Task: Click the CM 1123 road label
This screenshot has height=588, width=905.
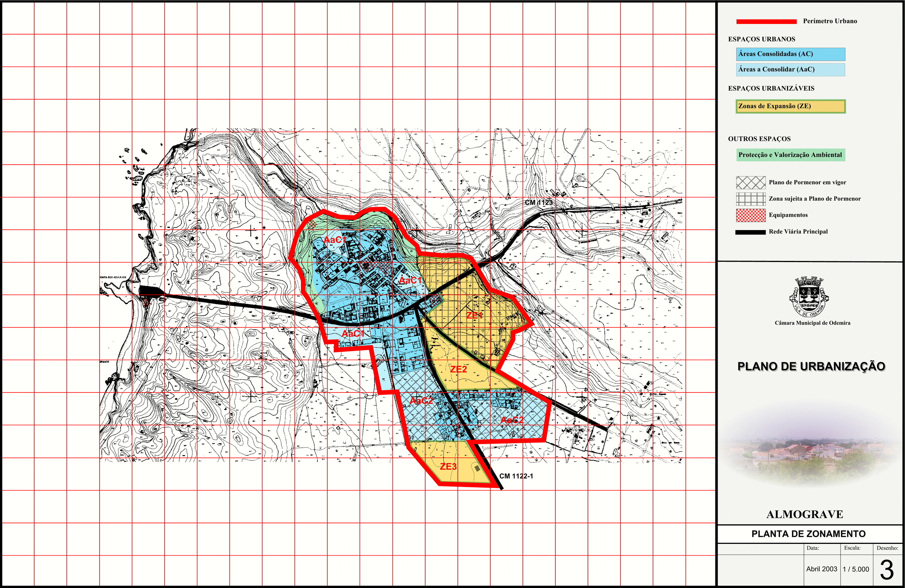Action: tap(538, 202)
